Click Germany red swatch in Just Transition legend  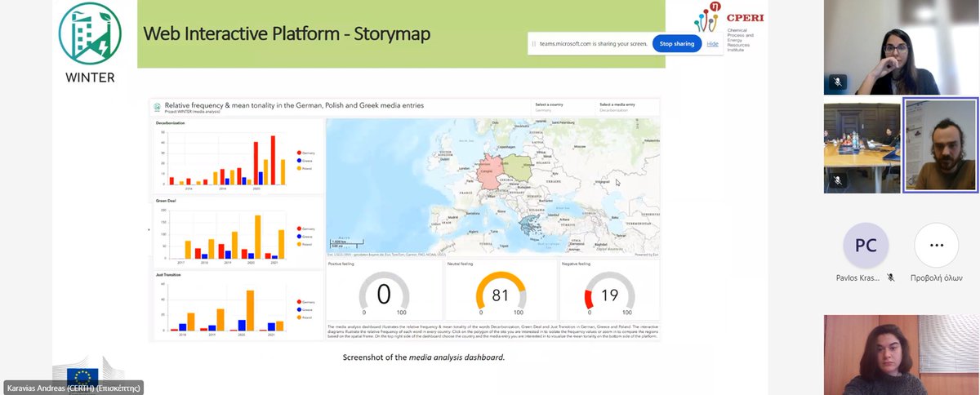(x=299, y=303)
